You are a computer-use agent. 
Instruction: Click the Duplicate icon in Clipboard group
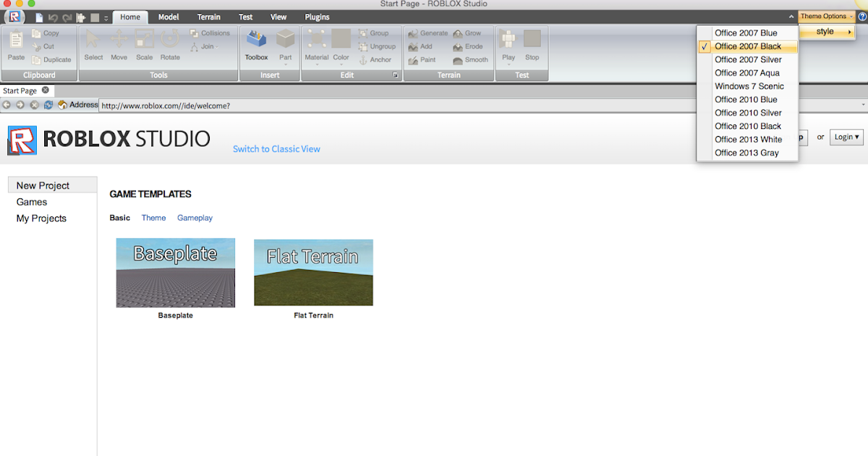click(36, 60)
